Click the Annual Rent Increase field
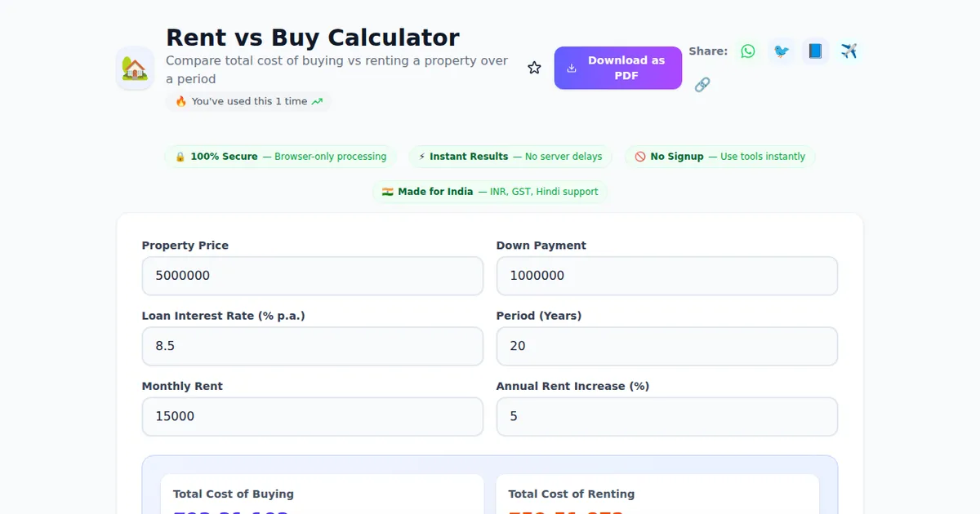Screen dimensions: 980x514 coord(666,416)
